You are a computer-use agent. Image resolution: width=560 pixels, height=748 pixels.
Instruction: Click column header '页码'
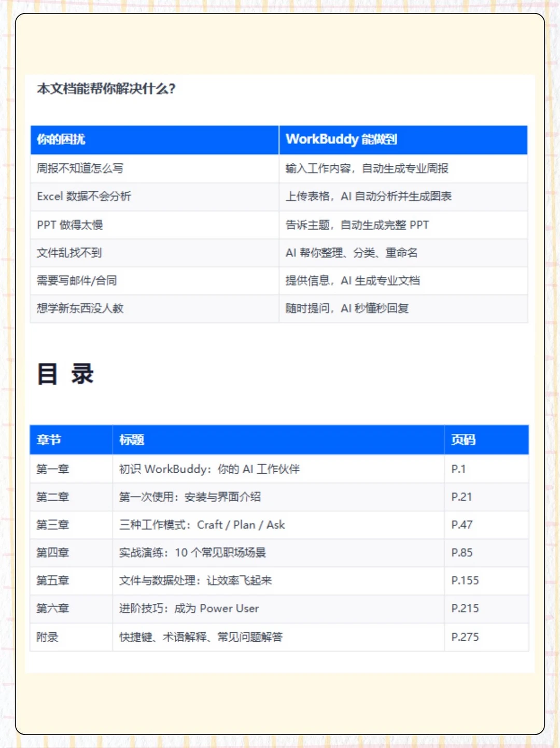coord(486,440)
